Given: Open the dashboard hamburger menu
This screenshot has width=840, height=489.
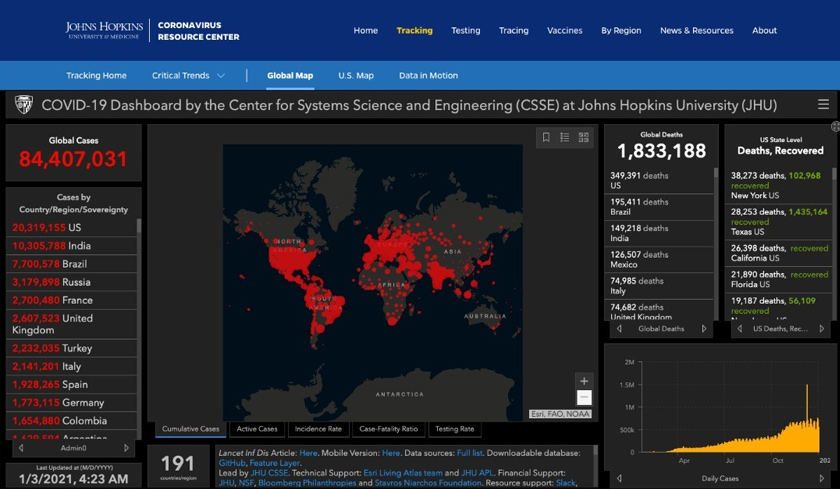Looking at the screenshot, I should 823,105.
